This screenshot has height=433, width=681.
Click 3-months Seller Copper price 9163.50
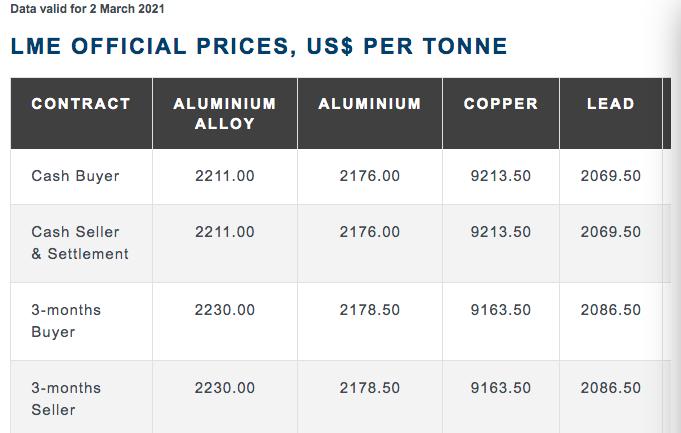[x=501, y=388]
